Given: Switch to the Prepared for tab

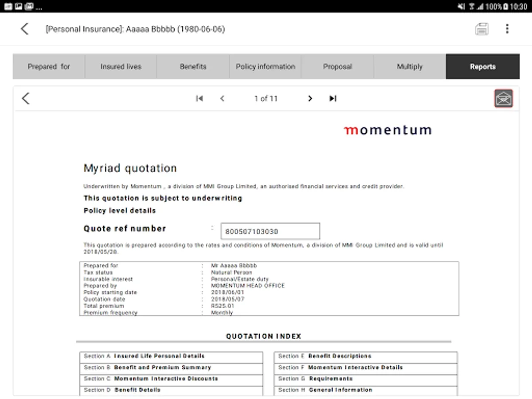Looking at the screenshot, I should click(49, 66).
